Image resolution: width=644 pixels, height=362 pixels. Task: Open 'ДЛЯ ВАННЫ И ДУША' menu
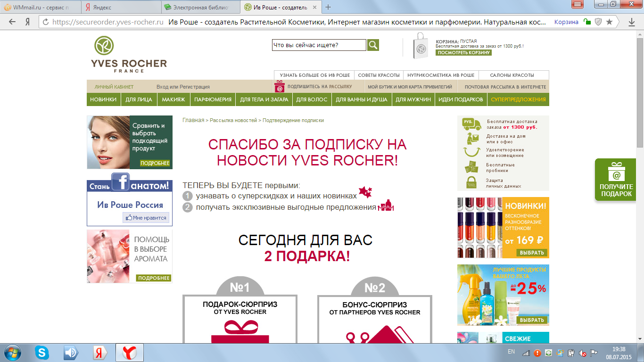(362, 99)
